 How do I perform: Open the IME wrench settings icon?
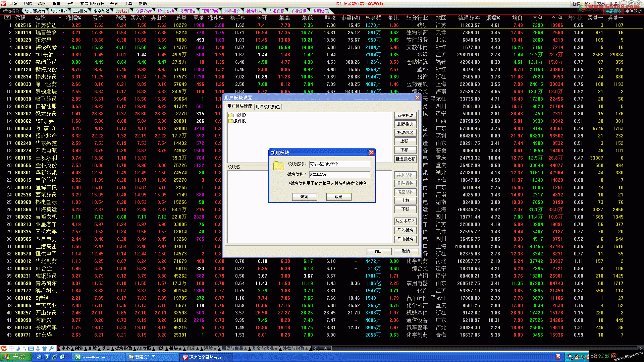coord(52,349)
